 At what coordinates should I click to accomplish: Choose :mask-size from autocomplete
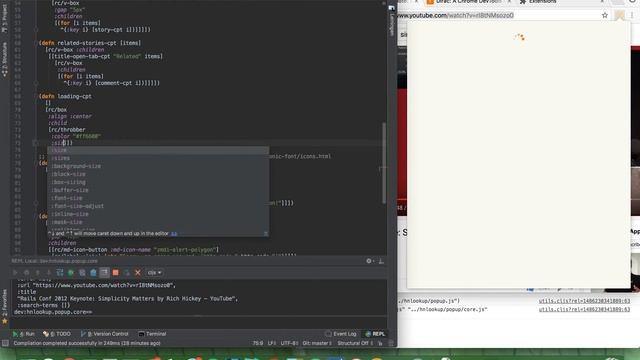coord(158,222)
